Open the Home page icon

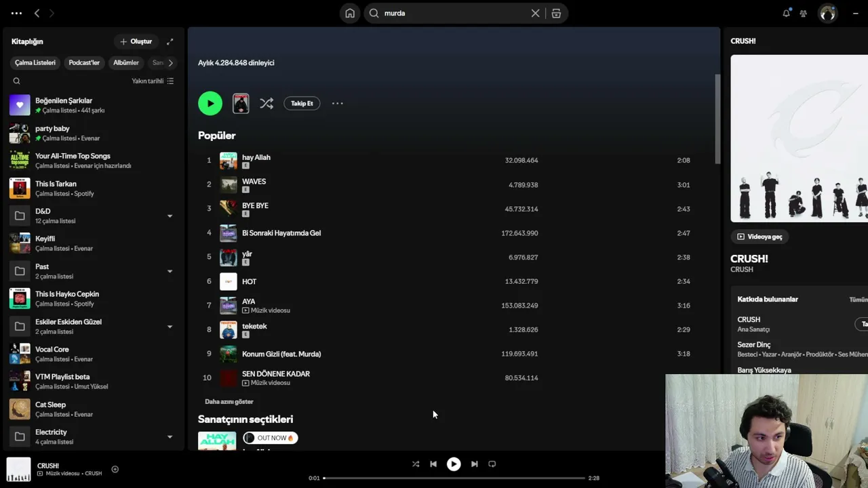(x=350, y=13)
